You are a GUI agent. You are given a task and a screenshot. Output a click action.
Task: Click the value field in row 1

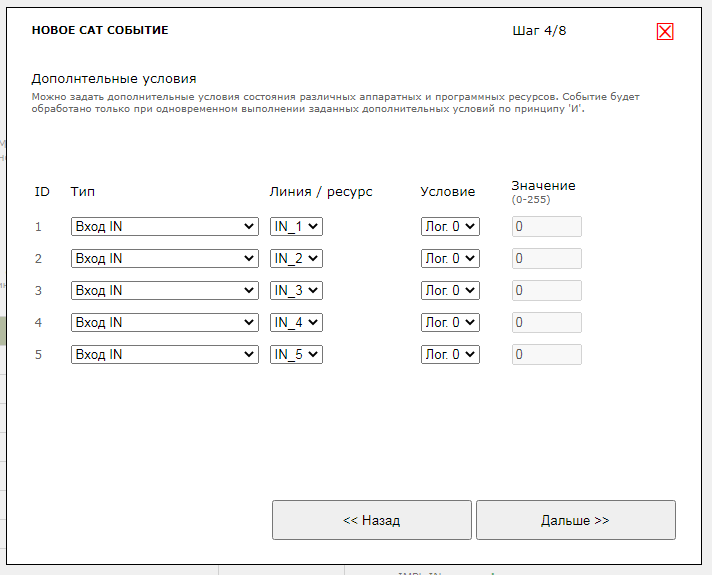pos(546,227)
